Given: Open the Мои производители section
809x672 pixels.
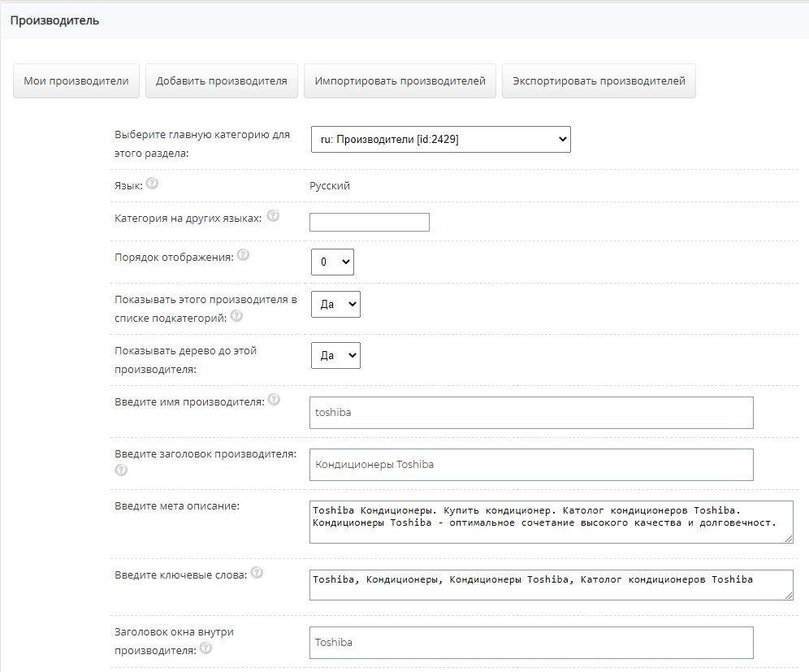Looking at the screenshot, I should point(76,81).
